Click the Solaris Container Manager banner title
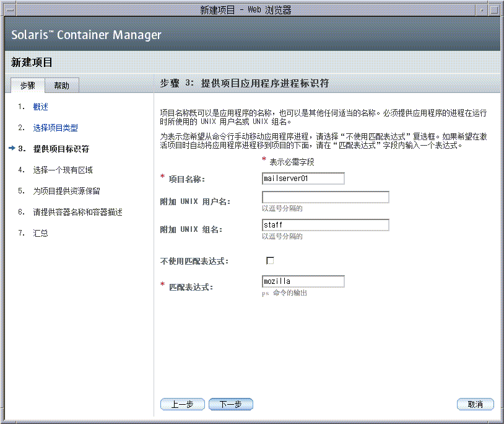Image resolution: width=504 pixels, height=424 pixels. coord(86,35)
